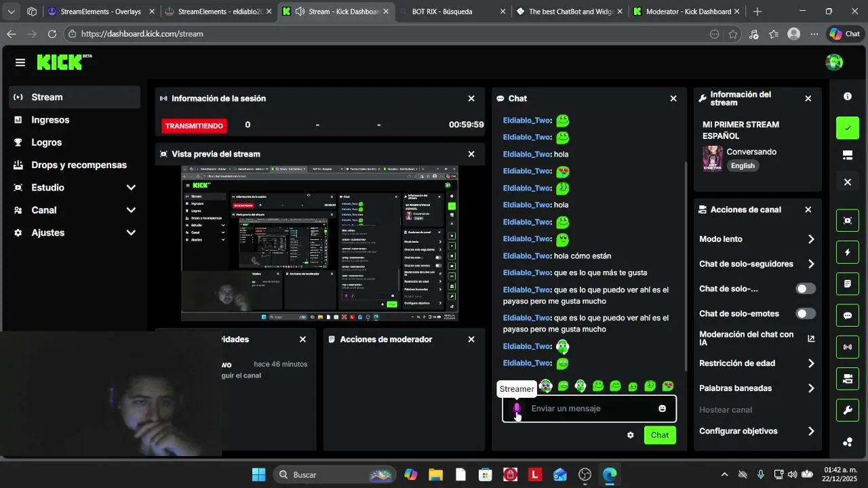Select Stream in left menu
Image resolution: width=868 pixels, height=488 pixels.
[75, 97]
